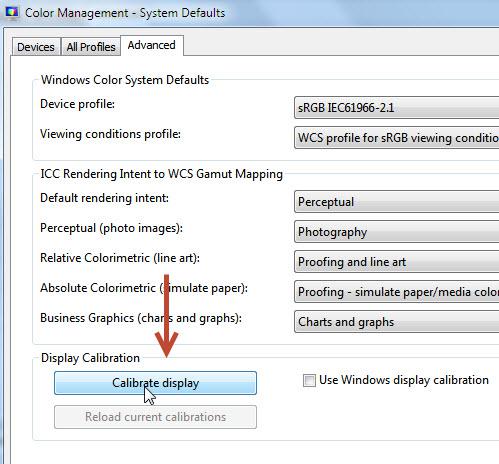The height and width of the screenshot is (464, 499).
Task: Click the Relative Colorimetric (line art) label
Action: coord(120,258)
